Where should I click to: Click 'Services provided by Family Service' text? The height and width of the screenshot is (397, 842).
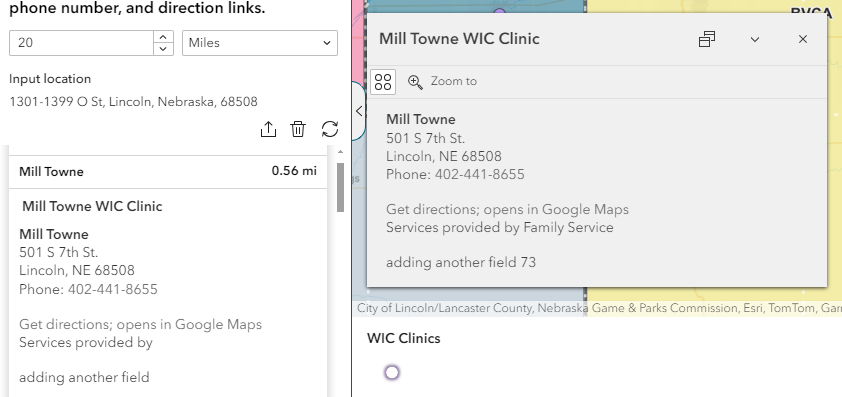click(x=499, y=227)
